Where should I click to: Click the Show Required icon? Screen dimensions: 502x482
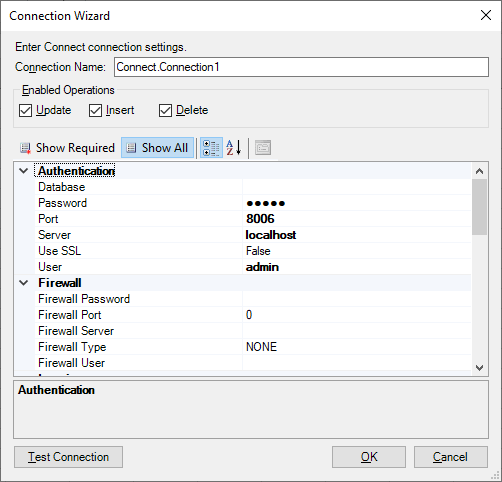25,148
